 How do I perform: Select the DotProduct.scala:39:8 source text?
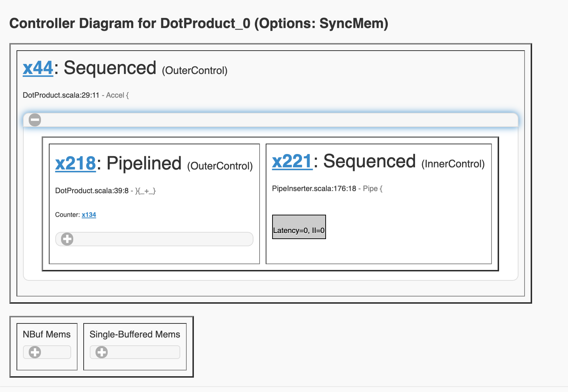coord(92,191)
